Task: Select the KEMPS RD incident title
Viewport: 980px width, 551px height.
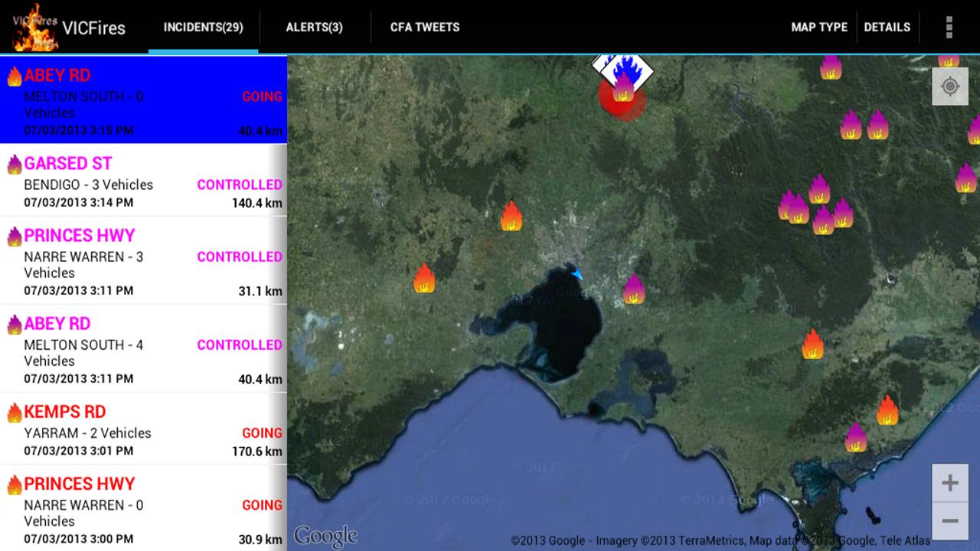Action: (65, 412)
